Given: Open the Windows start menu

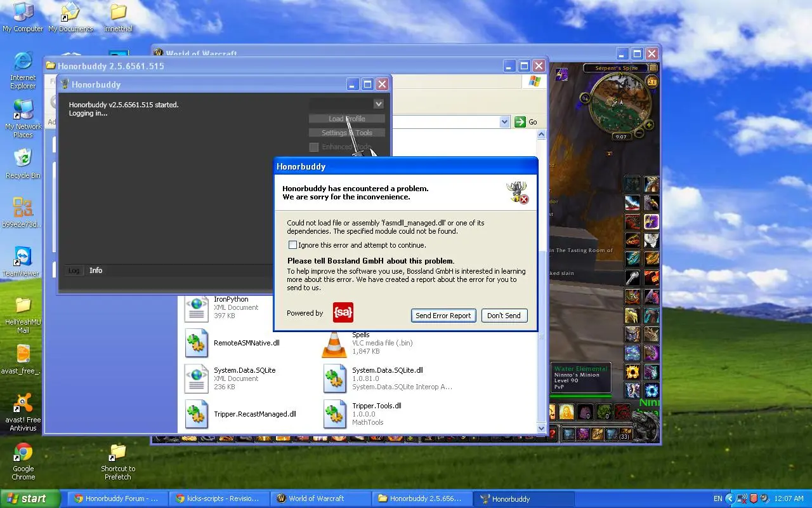Looking at the screenshot, I should (x=30, y=498).
